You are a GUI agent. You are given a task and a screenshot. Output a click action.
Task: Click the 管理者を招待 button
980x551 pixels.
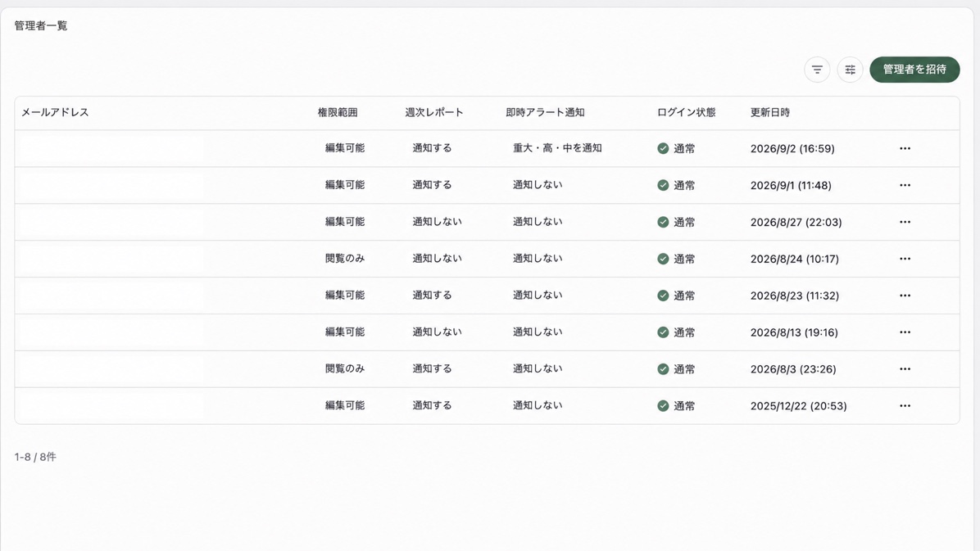click(x=914, y=70)
